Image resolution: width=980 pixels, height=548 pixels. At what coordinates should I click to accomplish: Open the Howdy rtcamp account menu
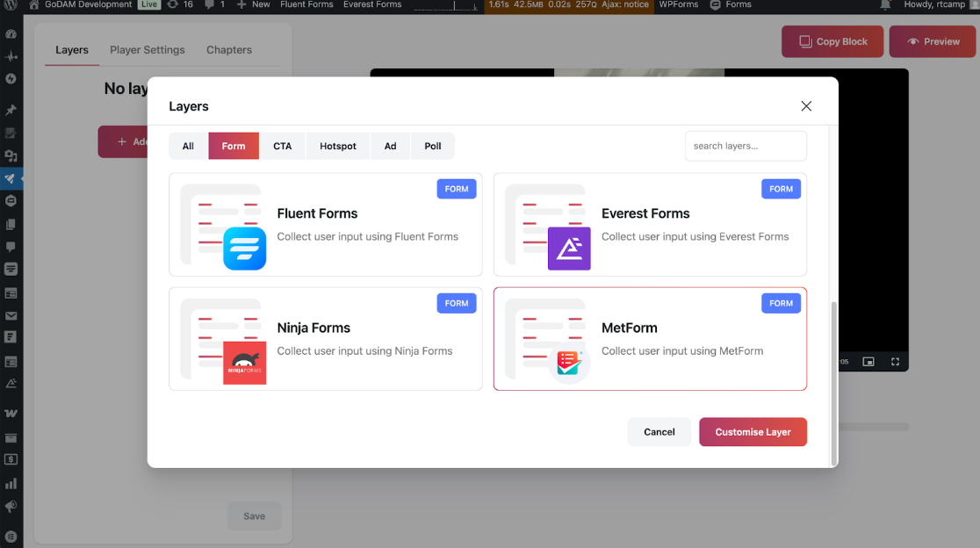937,5
